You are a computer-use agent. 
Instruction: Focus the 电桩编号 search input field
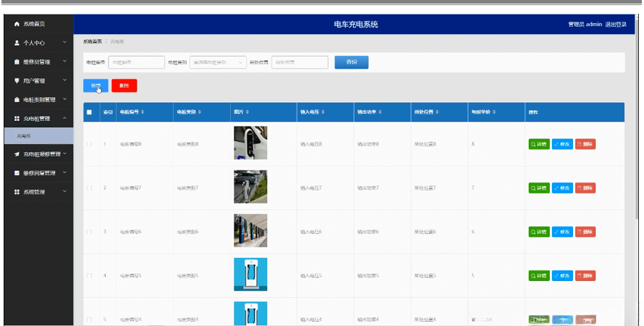(x=136, y=62)
